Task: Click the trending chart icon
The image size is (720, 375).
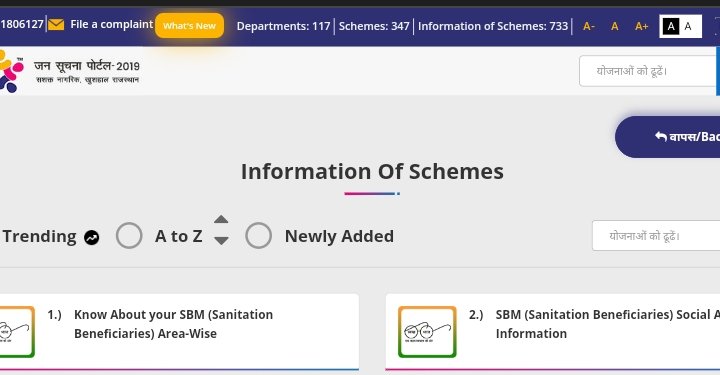Action: 91,237
